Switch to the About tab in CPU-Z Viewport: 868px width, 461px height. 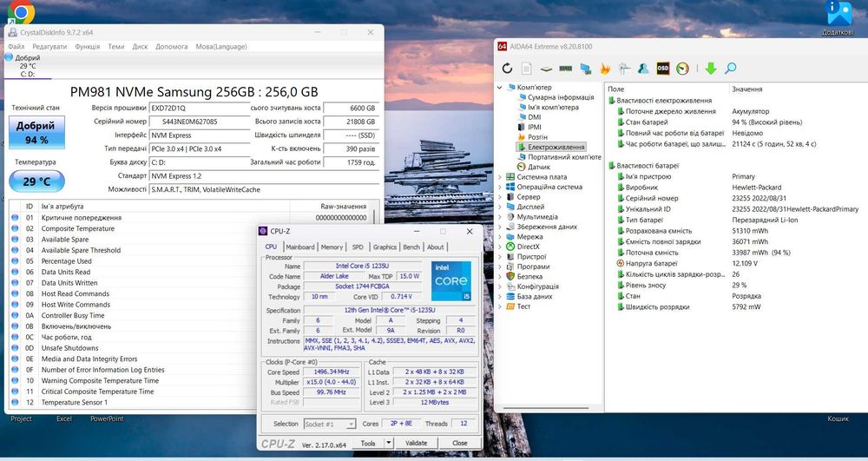pyautogui.click(x=435, y=247)
